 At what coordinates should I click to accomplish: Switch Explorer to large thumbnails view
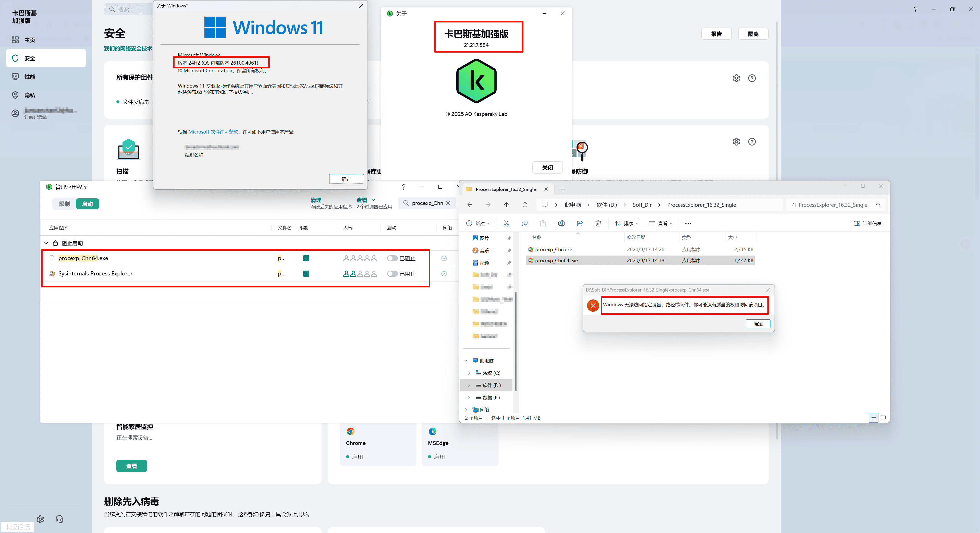[883, 418]
